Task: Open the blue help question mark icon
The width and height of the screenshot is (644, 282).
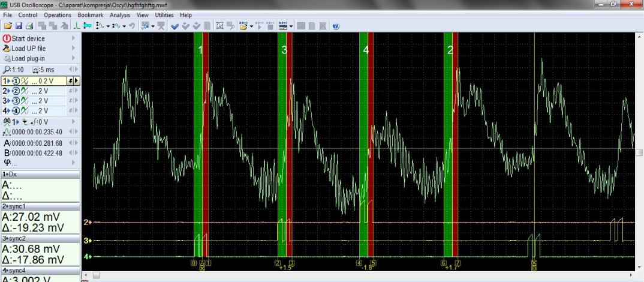Action: 336,26
